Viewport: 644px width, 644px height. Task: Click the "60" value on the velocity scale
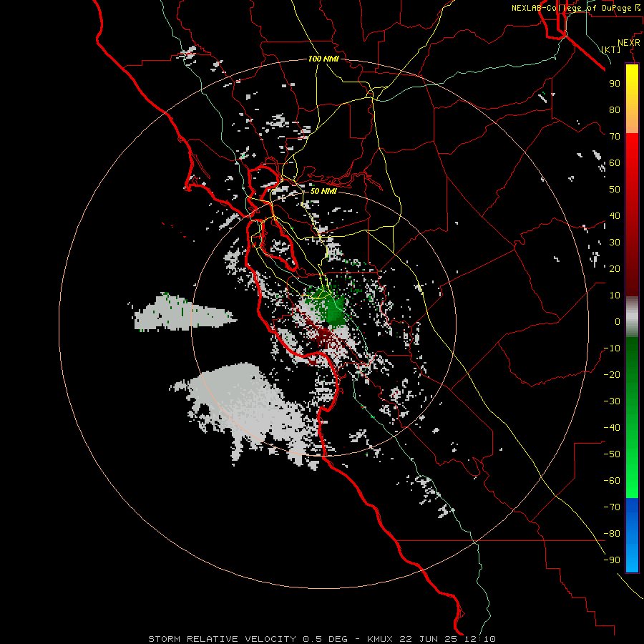[x=615, y=162]
